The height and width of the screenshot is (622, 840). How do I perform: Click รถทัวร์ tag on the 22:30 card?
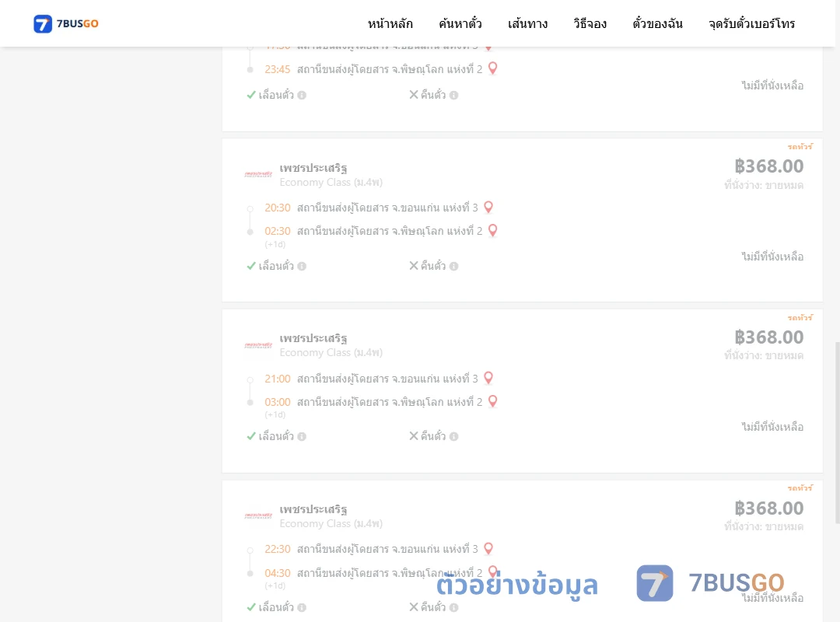[800, 487]
